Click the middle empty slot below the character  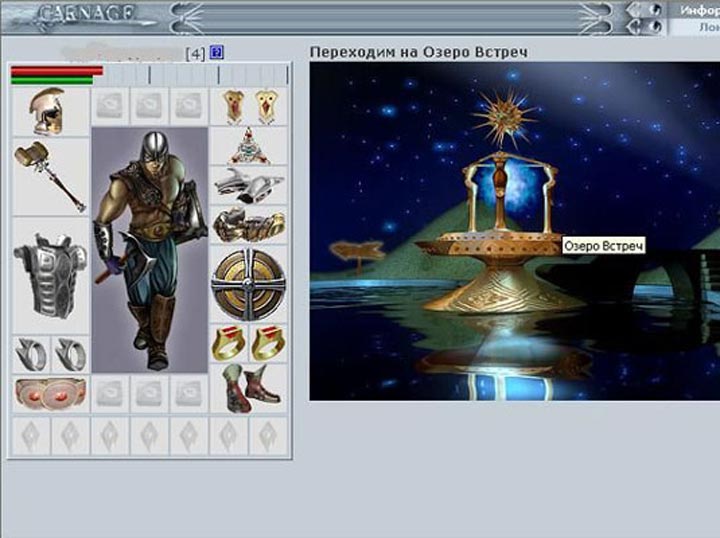150,393
